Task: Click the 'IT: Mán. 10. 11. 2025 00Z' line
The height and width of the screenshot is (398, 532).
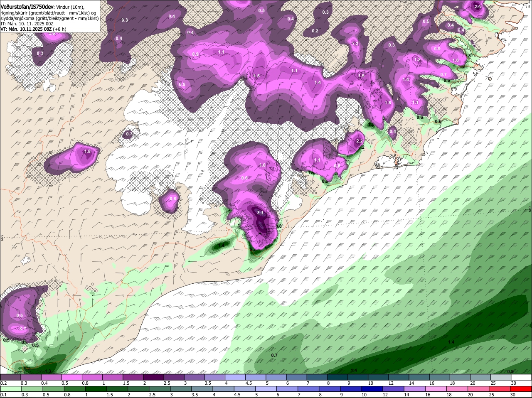Action: [x=27, y=24]
